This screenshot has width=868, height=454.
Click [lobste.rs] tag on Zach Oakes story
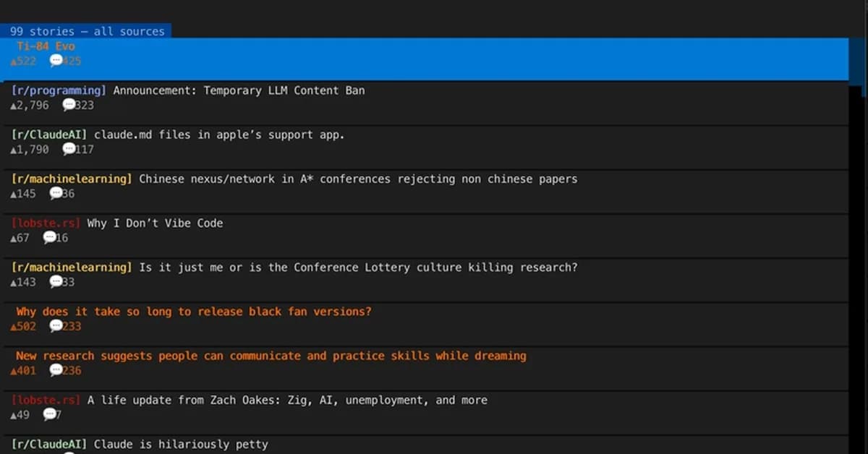[46, 400]
